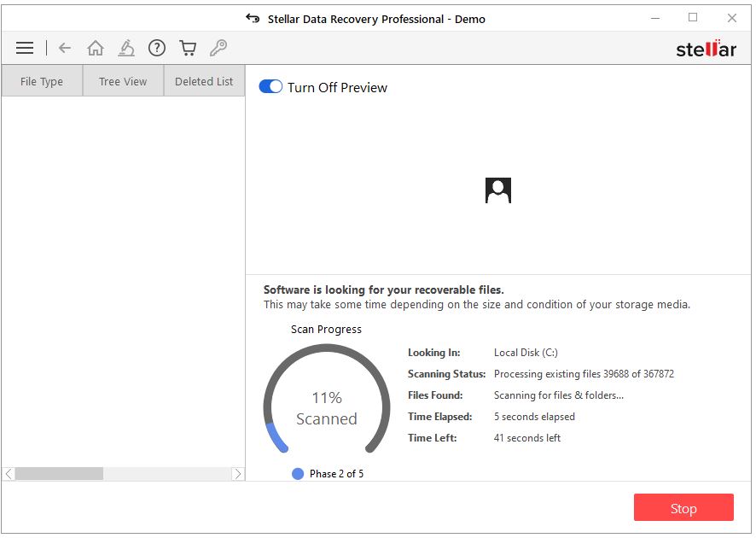Click the key activation icon
Viewport: 756px width, 538px height.
click(x=218, y=48)
